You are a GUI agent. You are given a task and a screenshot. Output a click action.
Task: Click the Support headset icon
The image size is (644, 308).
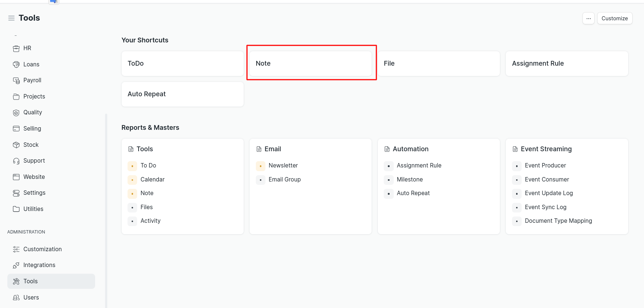coord(16,161)
